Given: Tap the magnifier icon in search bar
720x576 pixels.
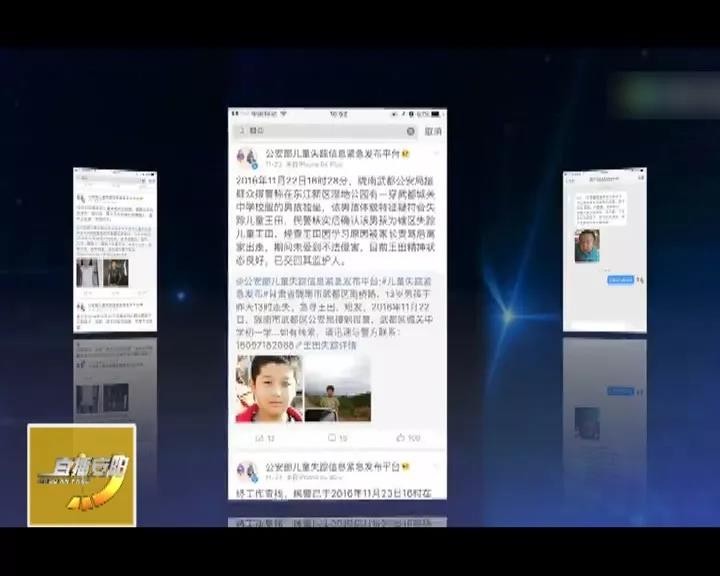Looking at the screenshot, I should click(241, 131).
